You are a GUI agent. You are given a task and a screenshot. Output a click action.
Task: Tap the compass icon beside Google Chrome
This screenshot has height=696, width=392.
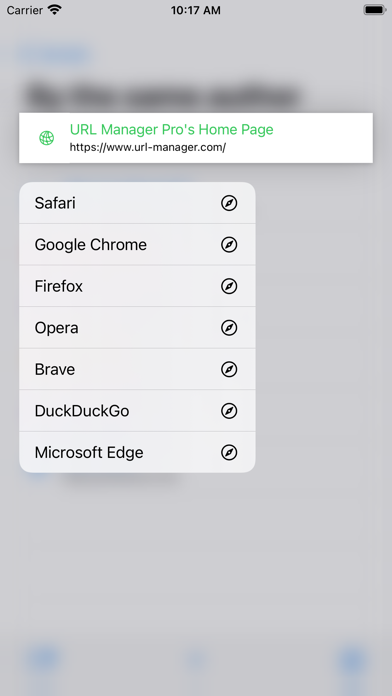[229, 245]
